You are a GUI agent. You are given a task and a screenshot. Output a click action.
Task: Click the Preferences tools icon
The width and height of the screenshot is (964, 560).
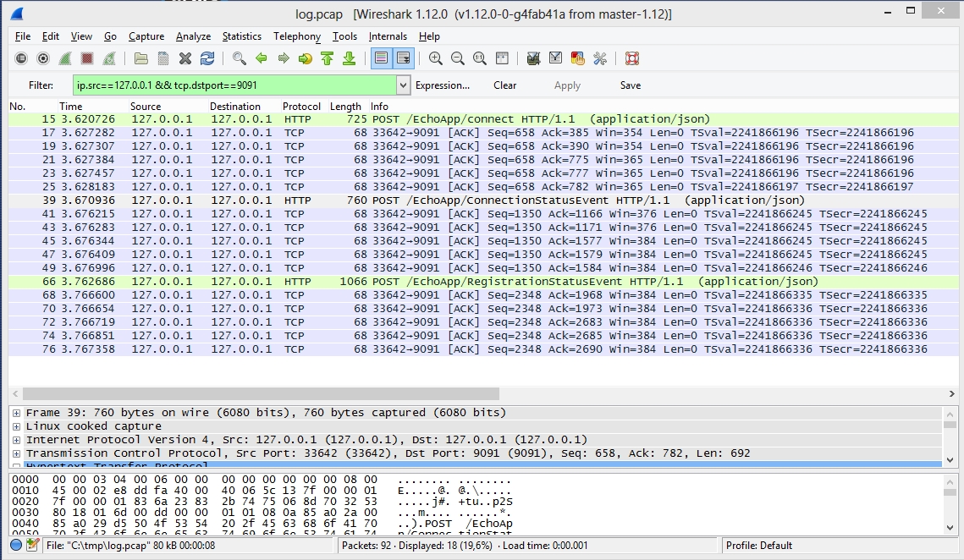600,58
